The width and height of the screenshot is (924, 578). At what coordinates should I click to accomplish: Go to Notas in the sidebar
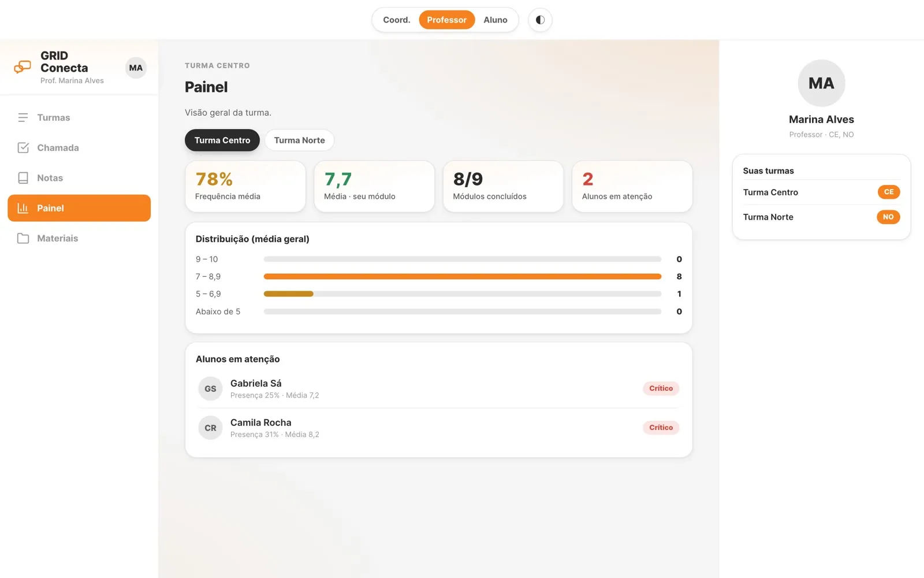pos(79,178)
